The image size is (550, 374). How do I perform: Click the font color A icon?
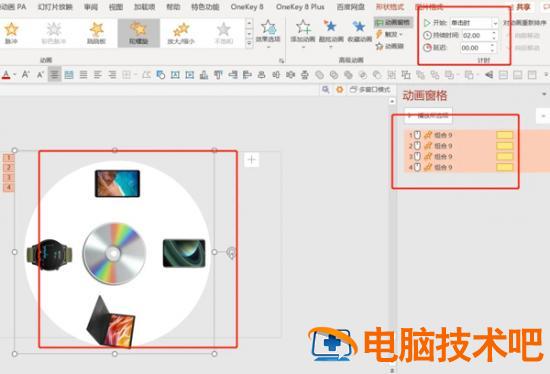tap(6, 75)
